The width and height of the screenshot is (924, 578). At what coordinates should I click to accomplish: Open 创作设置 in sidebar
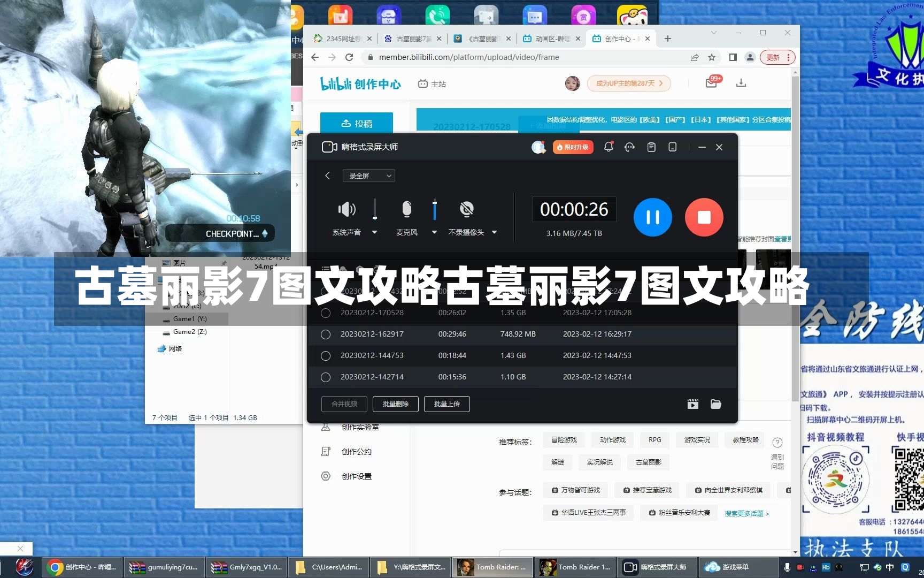tap(357, 476)
